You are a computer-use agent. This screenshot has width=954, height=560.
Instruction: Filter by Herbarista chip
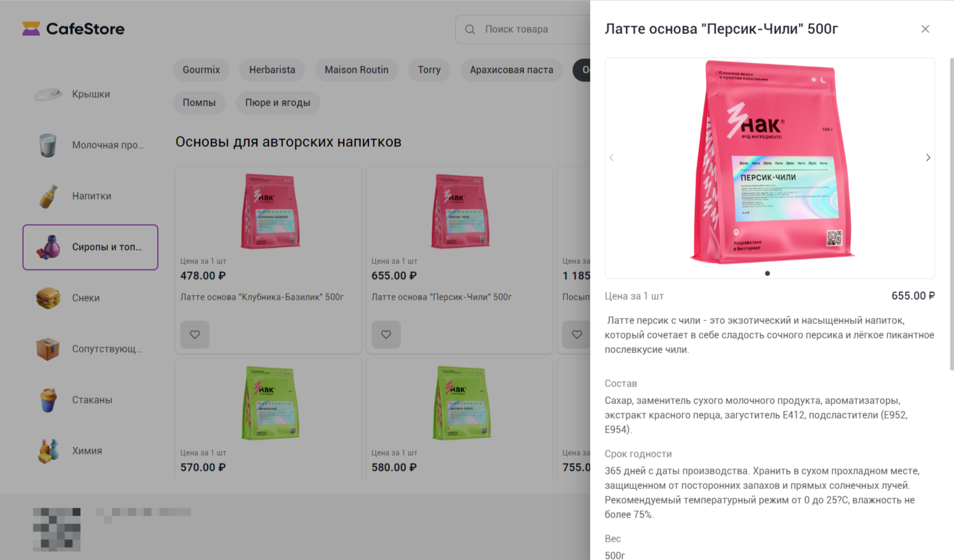272,70
